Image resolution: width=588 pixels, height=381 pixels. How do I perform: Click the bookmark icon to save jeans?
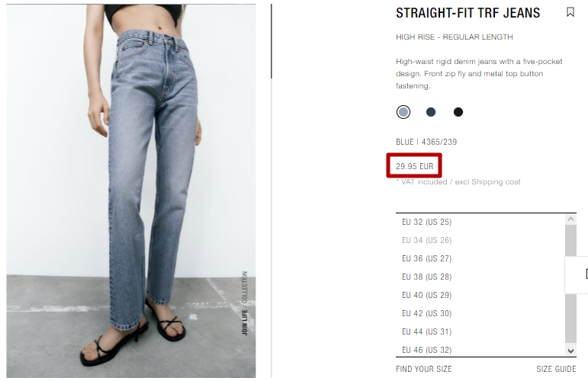pos(570,12)
